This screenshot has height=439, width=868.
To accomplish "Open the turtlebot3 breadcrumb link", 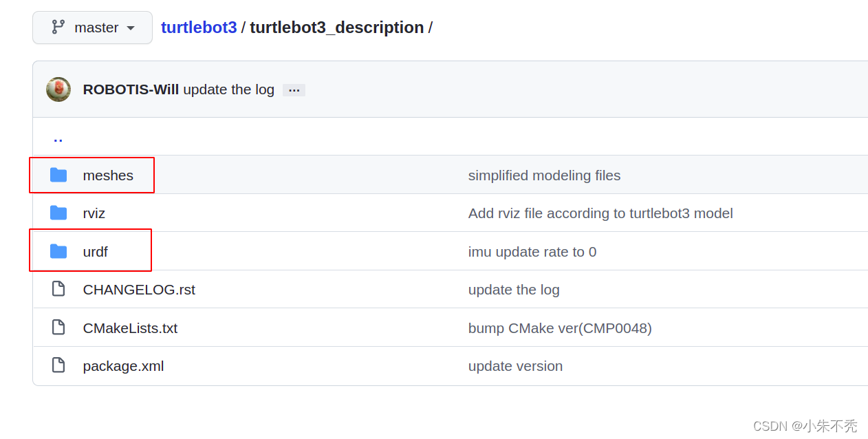I will (199, 28).
